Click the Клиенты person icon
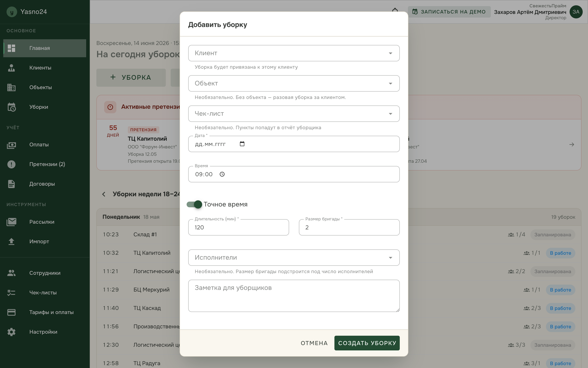The width and height of the screenshot is (588, 368). click(11, 68)
